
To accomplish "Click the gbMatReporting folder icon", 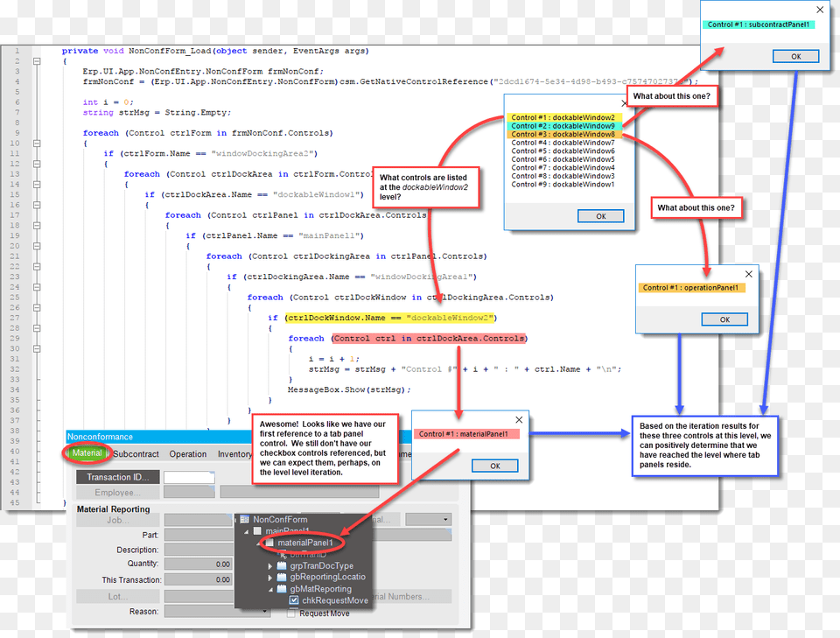I will click(x=281, y=589).
